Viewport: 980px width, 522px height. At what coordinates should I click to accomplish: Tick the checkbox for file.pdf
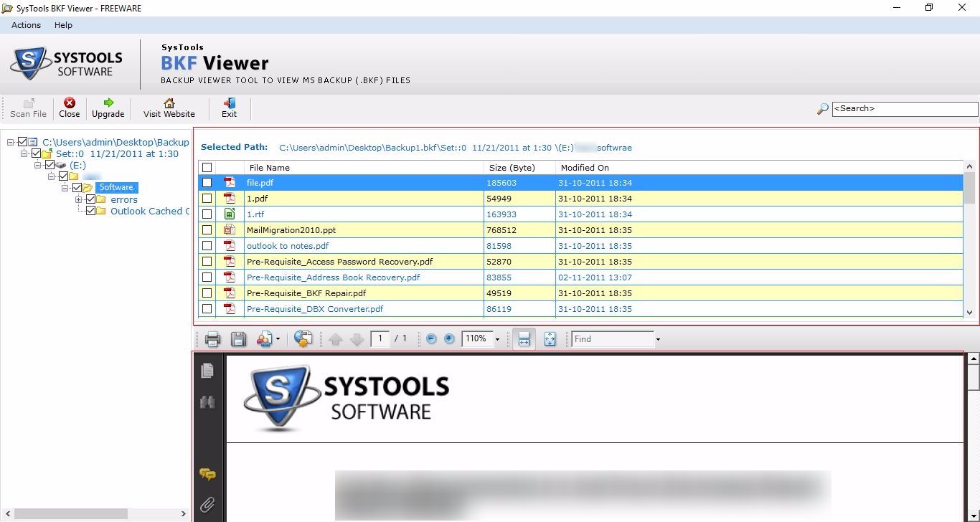pyautogui.click(x=207, y=183)
